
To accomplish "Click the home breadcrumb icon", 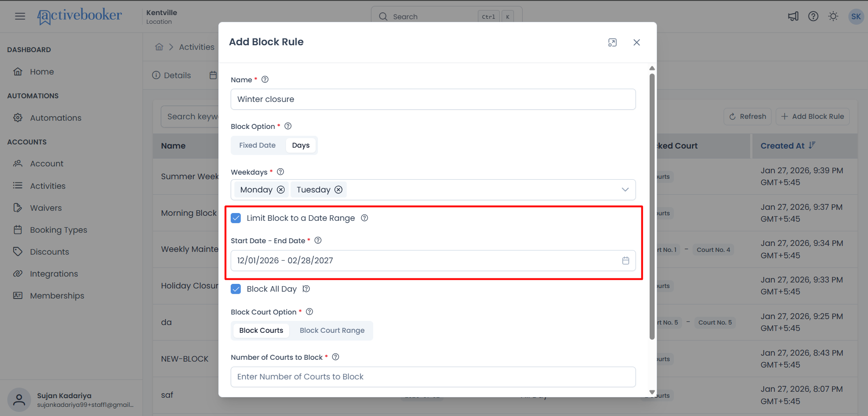I will click(159, 47).
